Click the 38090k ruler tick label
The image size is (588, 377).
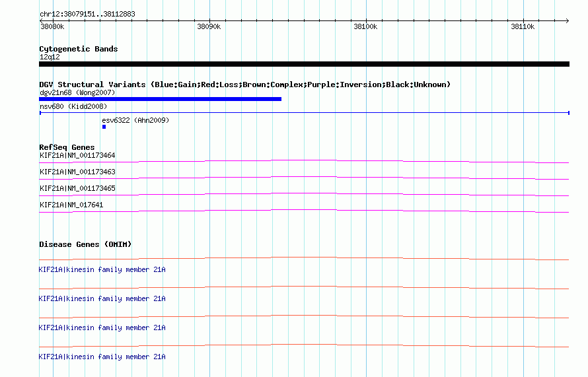[209, 26]
